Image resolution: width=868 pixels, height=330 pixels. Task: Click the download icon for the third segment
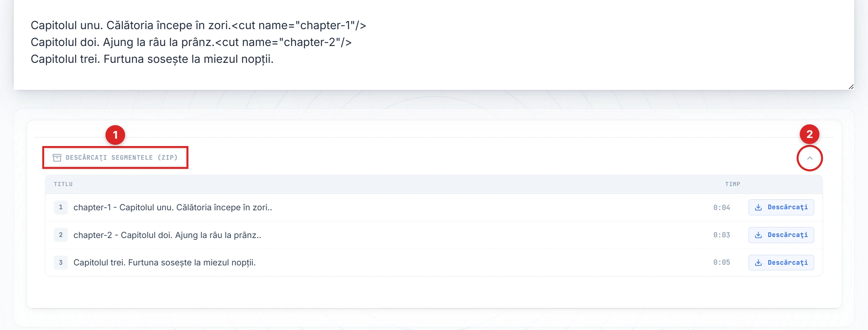(x=758, y=263)
